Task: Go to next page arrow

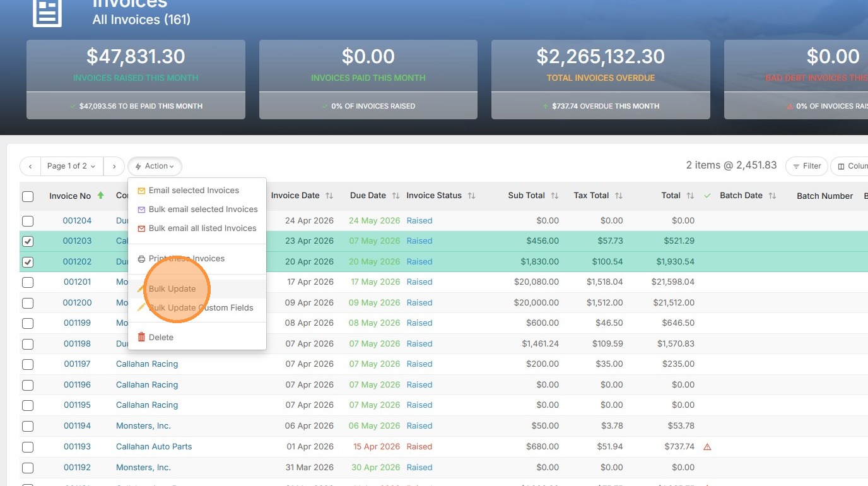Action: pos(114,166)
